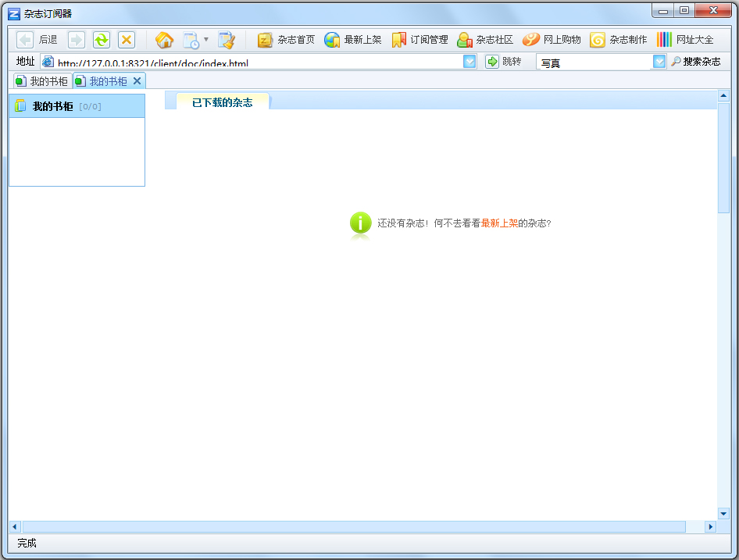Expand the history dropdown arrow
Image resolution: width=739 pixels, height=560 pixels.
coord(206,40)
